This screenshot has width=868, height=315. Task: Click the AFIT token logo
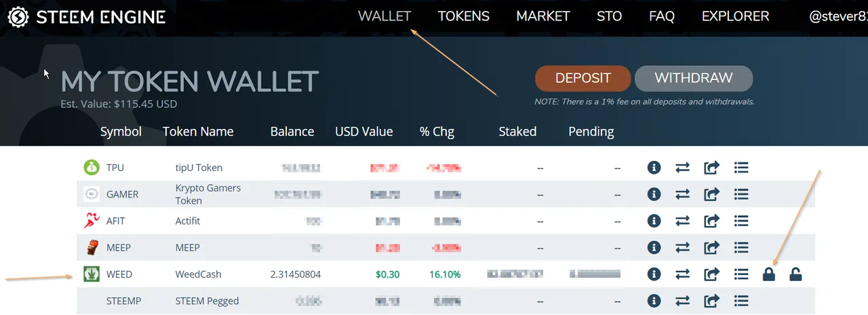pos(91,221)
